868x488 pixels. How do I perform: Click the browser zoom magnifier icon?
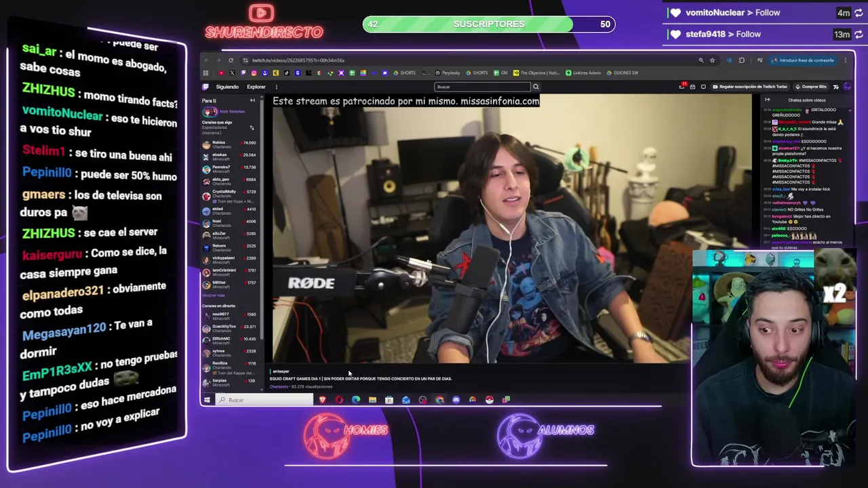tap(701, 60)
